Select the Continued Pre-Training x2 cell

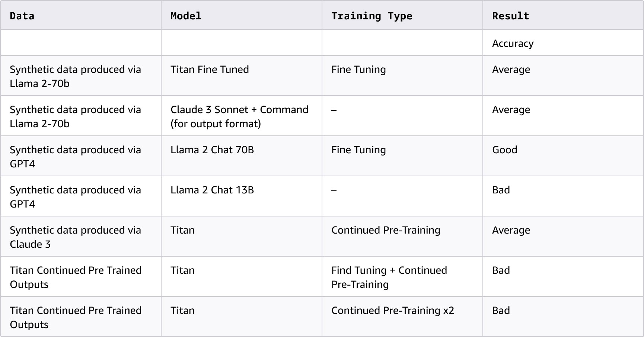click(x=392, y=311)
